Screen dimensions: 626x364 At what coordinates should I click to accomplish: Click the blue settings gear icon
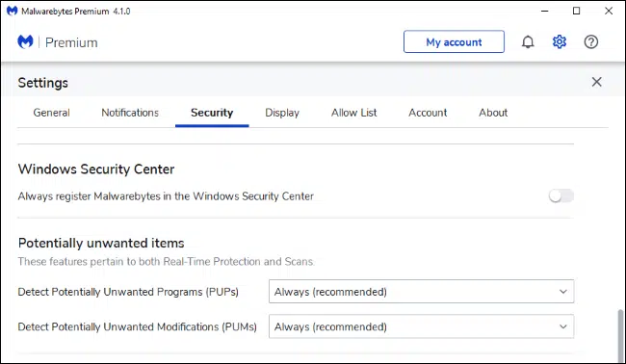coord(560,42)
